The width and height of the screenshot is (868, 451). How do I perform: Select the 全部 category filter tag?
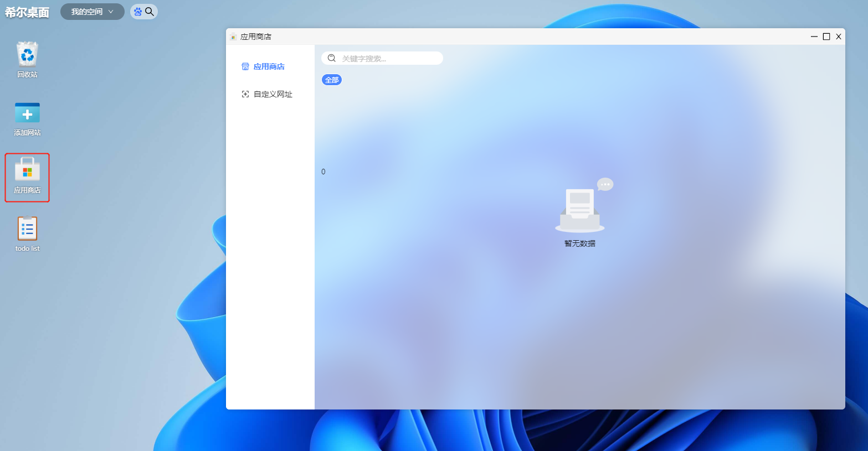332,80
